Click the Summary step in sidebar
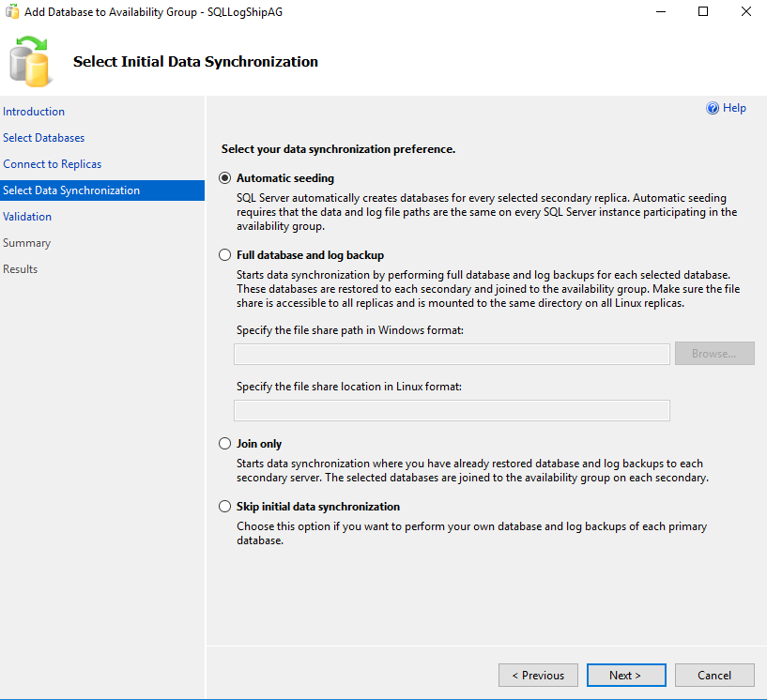 pos(26,243)
